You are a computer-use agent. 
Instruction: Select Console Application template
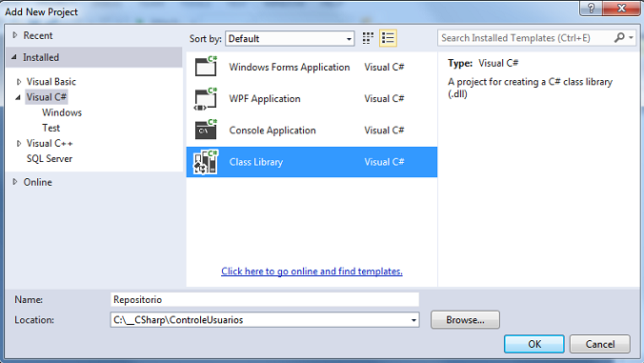312,131
